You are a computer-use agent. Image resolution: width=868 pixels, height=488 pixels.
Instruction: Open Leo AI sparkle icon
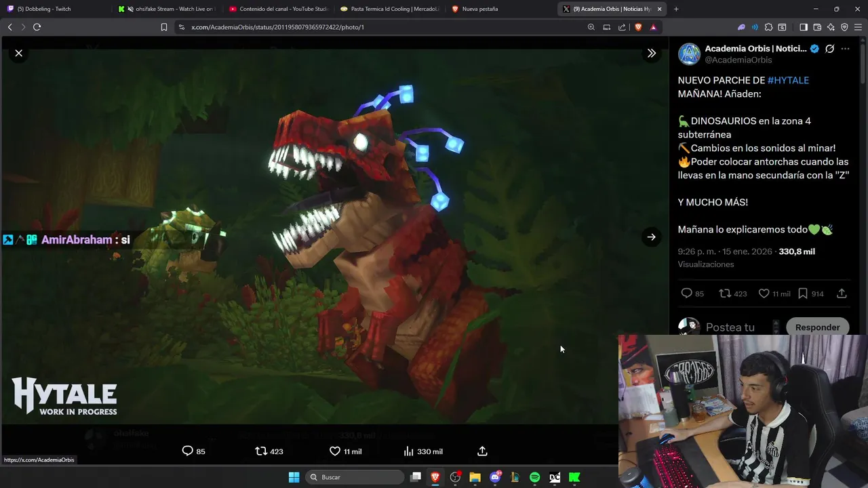coord(831,27)
